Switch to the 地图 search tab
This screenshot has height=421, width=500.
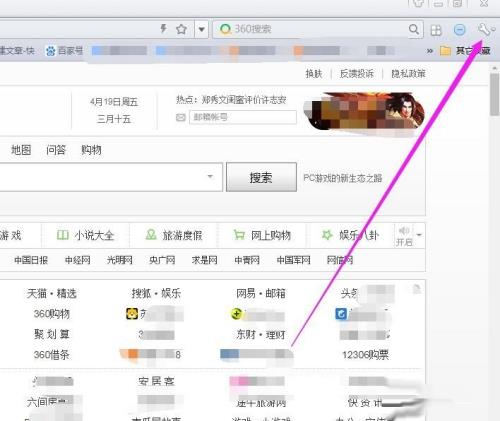pos(21,150)
